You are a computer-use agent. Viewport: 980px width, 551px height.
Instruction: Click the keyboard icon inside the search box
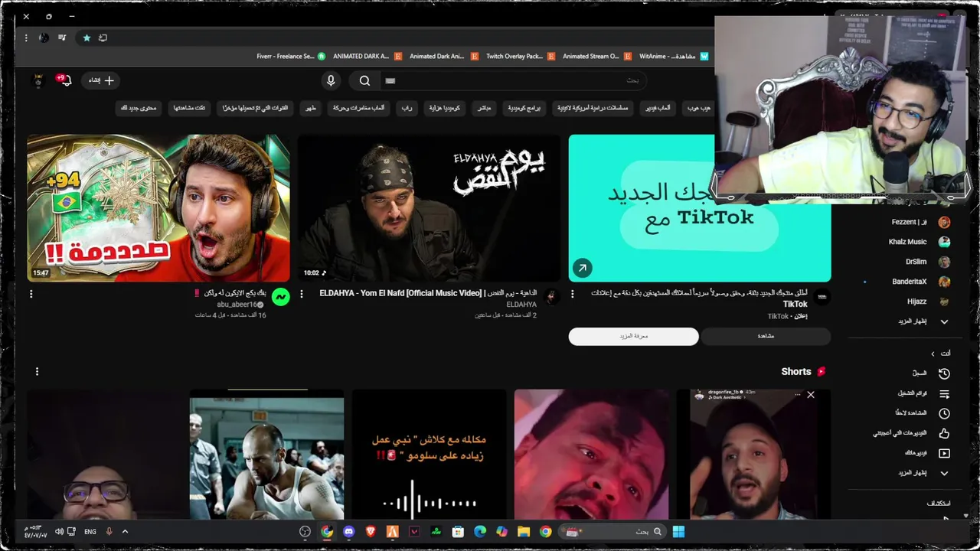coord(390,80)
